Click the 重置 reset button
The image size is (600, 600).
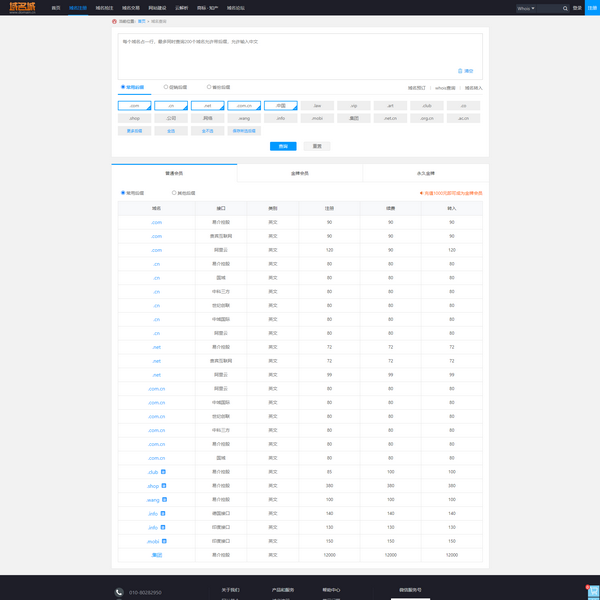tap(317, 146)
